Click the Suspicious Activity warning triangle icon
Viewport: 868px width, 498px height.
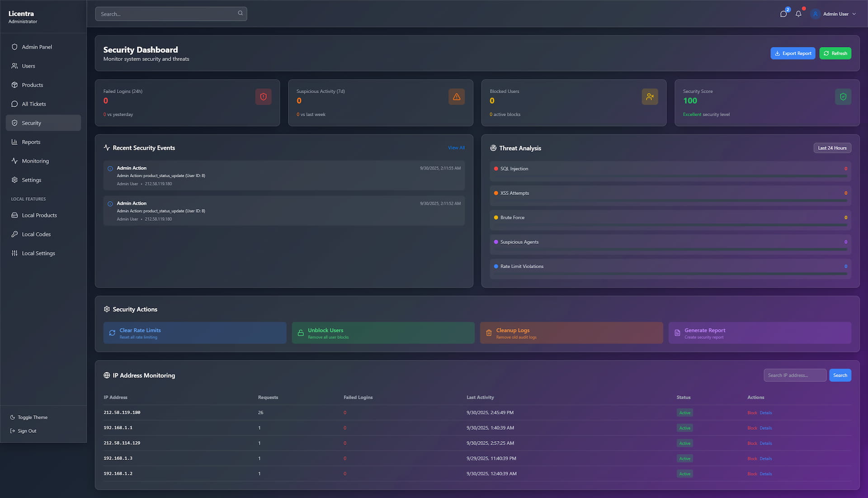click(x=456, y=97)
